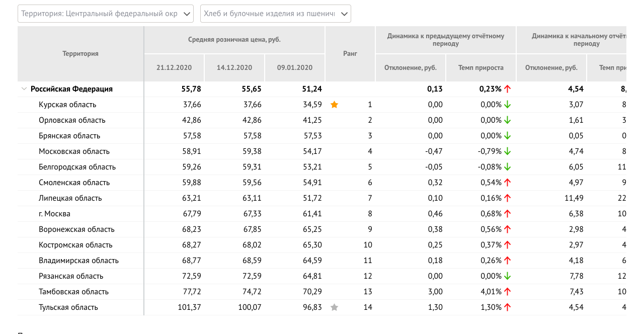Click the 77,72 price for Тамбовская область
644x334 pixels.
[192, 292]
